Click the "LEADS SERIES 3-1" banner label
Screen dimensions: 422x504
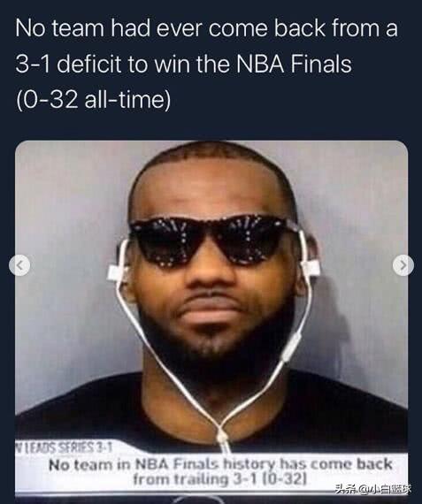click(x=64, y=447)
